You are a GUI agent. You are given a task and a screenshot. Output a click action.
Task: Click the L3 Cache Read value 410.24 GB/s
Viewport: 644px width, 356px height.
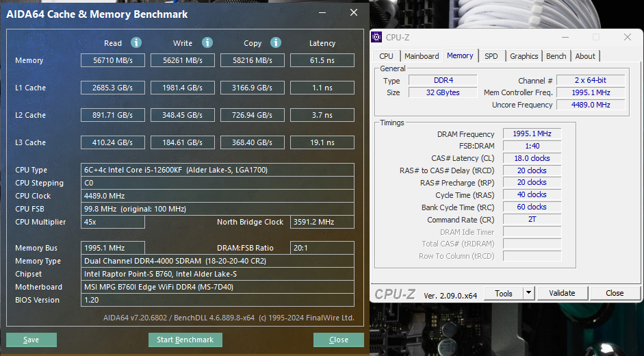click(x=112, y=142)
